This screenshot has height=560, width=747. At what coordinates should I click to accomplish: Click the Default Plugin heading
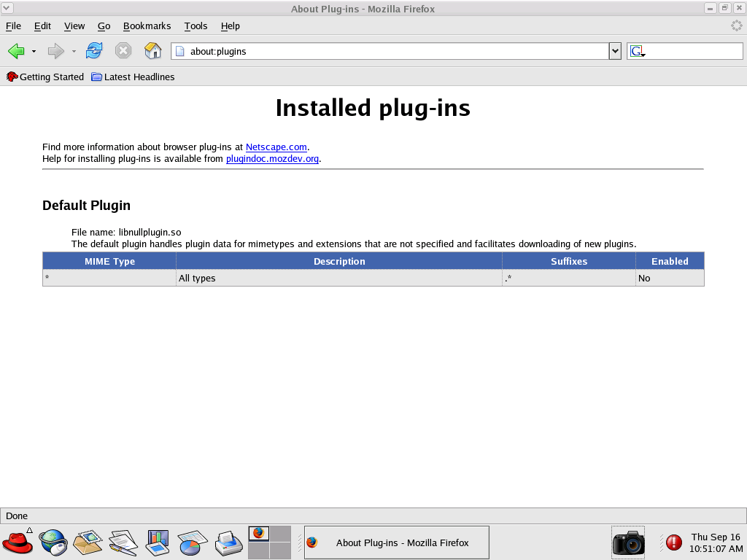86,205
